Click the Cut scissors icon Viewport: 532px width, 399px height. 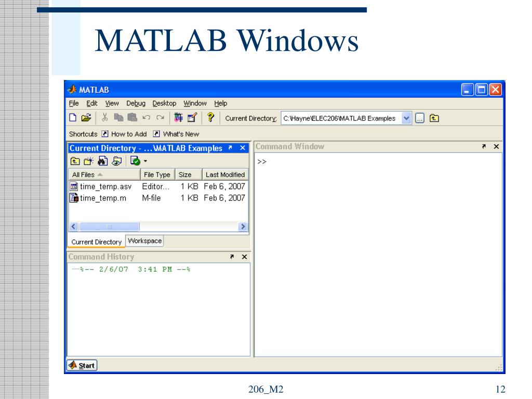[x=105, y=117]
